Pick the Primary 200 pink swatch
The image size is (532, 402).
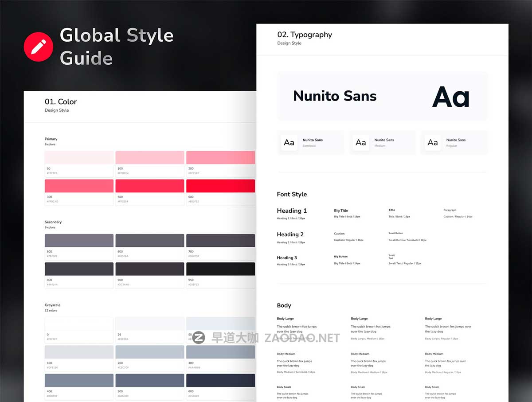[x=220, y=157]
